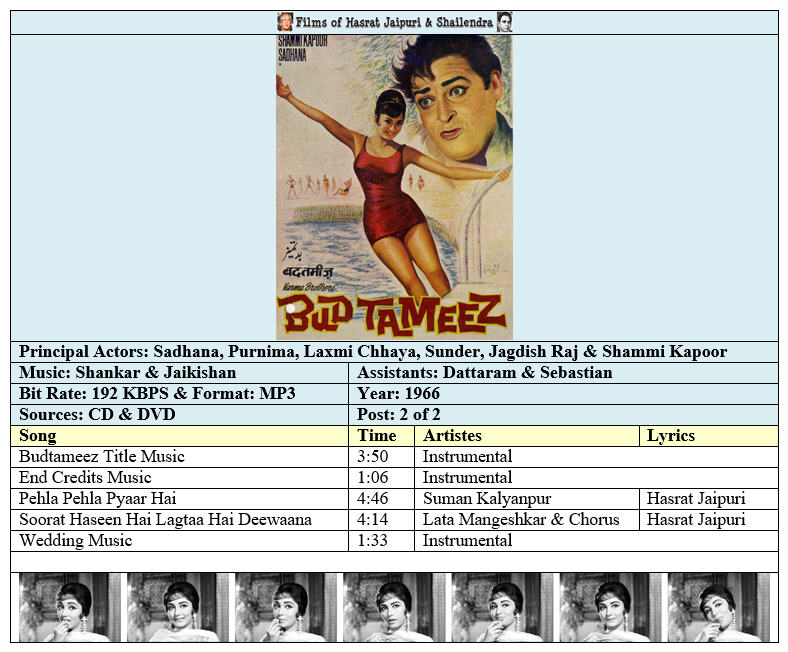The height and width of the screenshot is (652, 788).
Task: Click the '4:14' time value
Action: tap(372, 519)
